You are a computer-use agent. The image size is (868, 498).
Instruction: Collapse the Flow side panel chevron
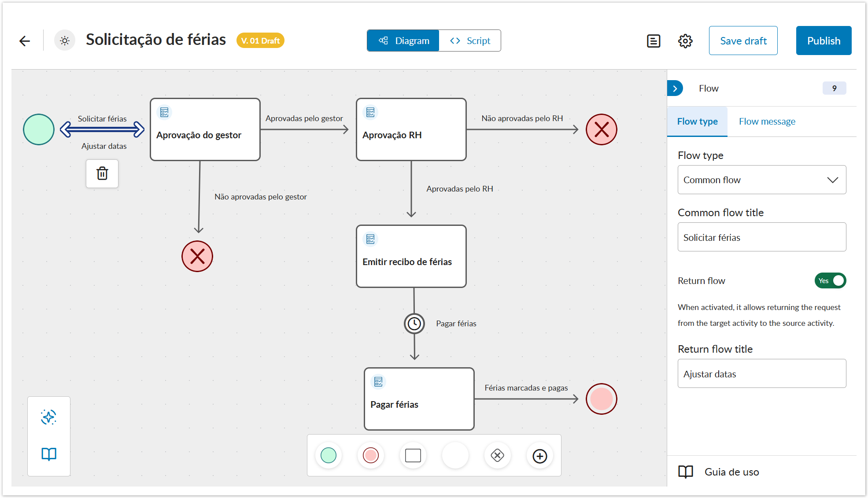pyautogui.click(x=675, y=89)
